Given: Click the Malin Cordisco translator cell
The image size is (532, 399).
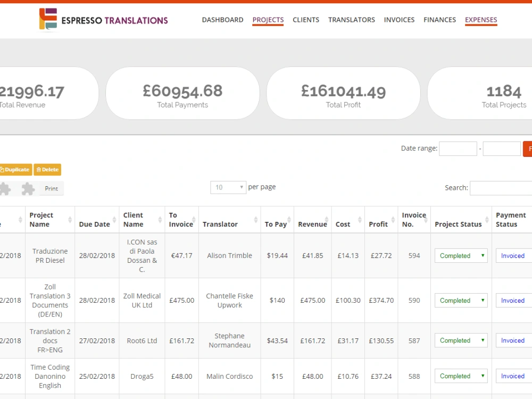Looking at the screenshot, I should tap(230, 376).
